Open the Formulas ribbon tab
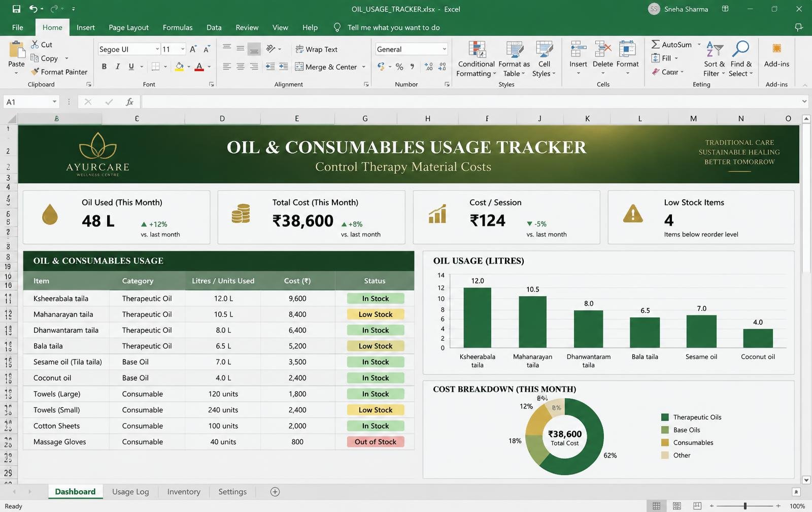This screenshot has width=812, height=512. tap(178, 27)
